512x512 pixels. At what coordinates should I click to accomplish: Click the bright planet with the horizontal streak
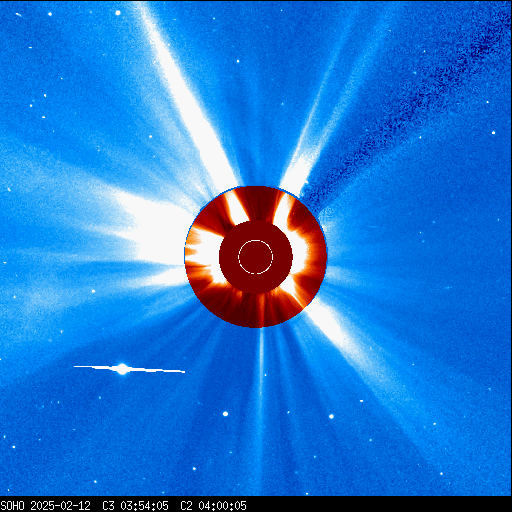(x=123, y=369)
